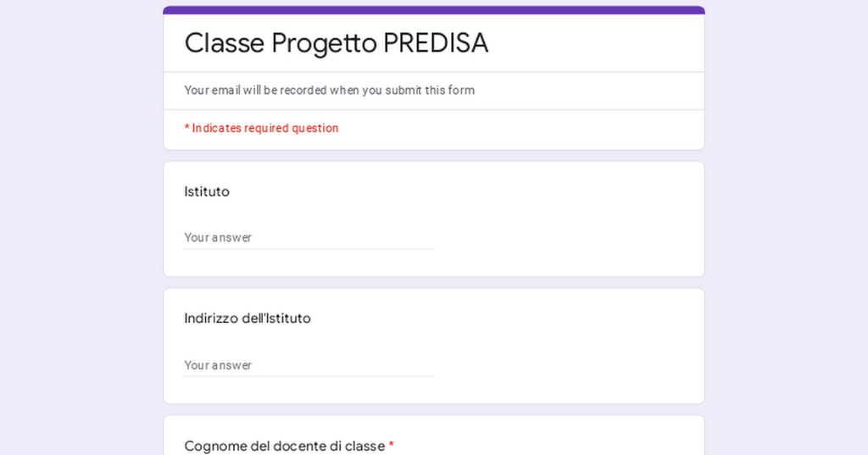
Task: Click the purple header bar atop the form
Action: [x=434, y=10]
